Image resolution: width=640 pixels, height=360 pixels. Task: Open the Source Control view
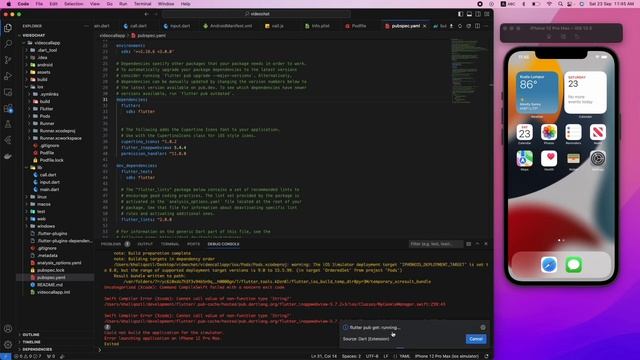pos(8,60)
